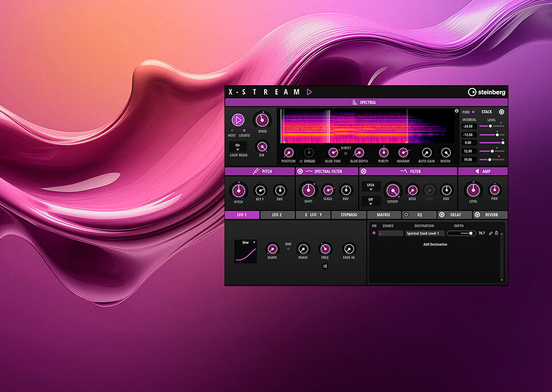Screen dimensions: 552x392
Task: Click the LFO PHASE knob
Action: tap(303, 249)
